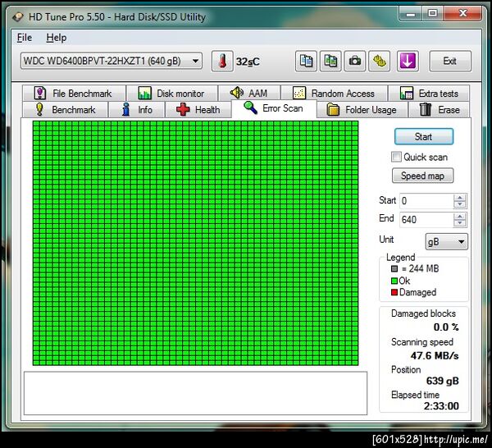Close the HD Tune Pro window
This screenshot has height=448, width=492.
pyautogui.click(x=462, y=13)
